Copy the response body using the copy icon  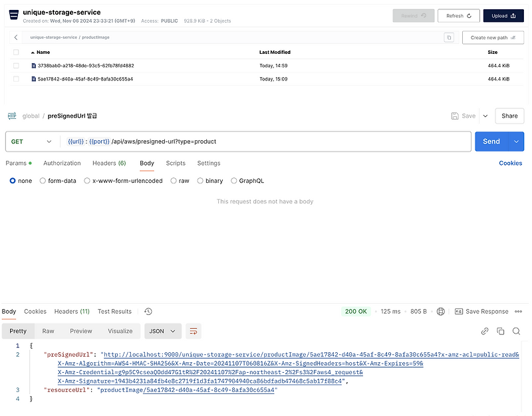(x=501, y=330)
